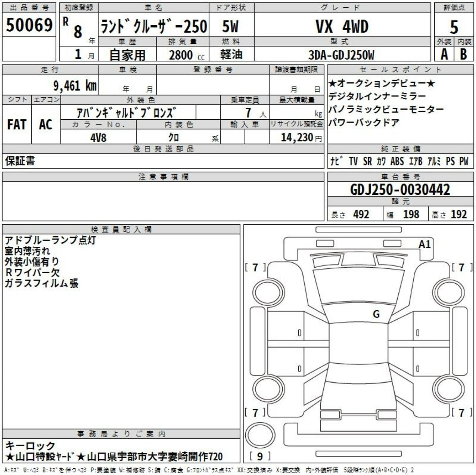The width and height of the screenshot is (476, 475).
Task: Click デジタルインナーミラー sales point
Action: 378,96
